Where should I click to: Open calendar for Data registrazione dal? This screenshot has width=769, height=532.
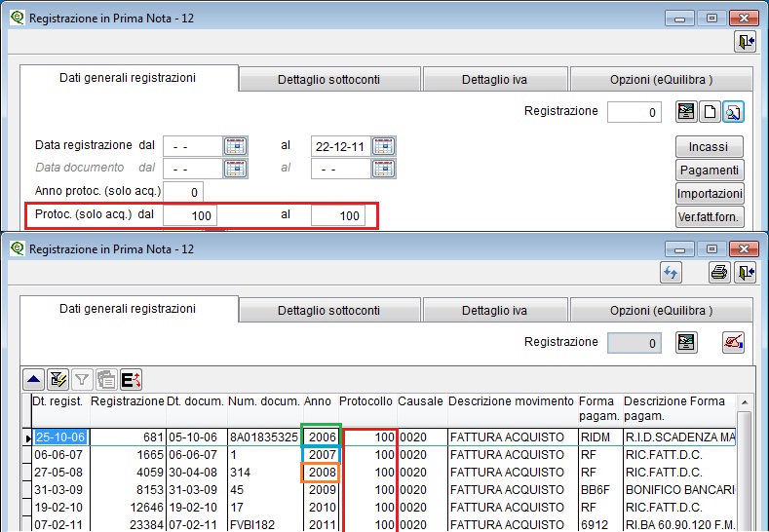coord(236,146)
